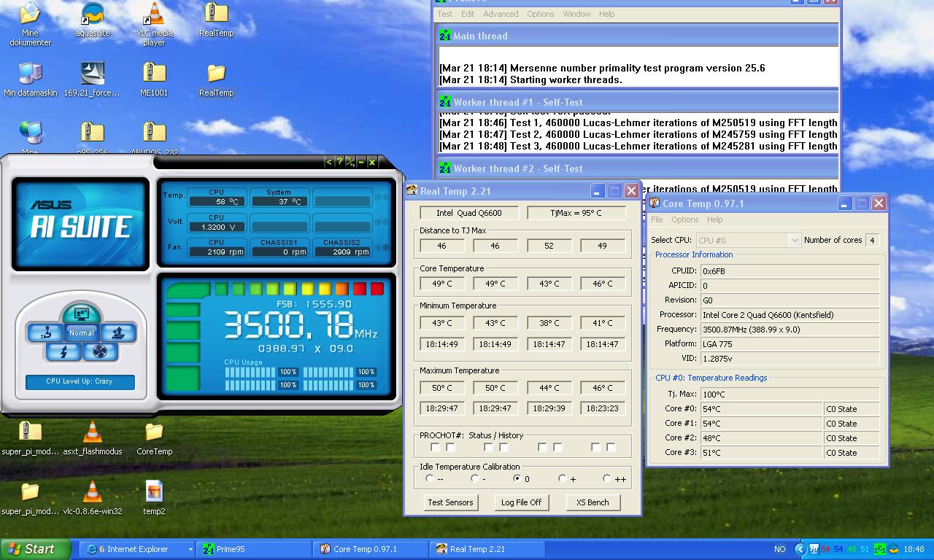The width and height of the screenshot is (934, 560).
Task: Click the upward-arrows booster icon in AI Suite
Action: tap(118, 333)
